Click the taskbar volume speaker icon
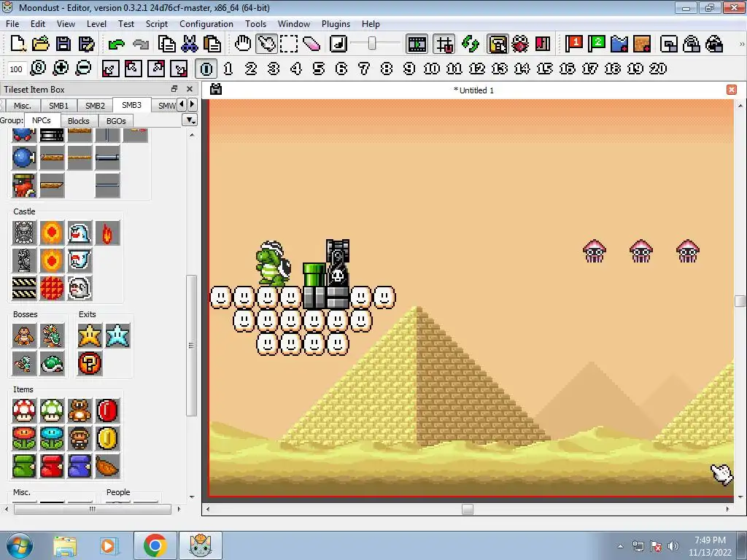This screenshot has height=560, width=747. coord(673,546)
